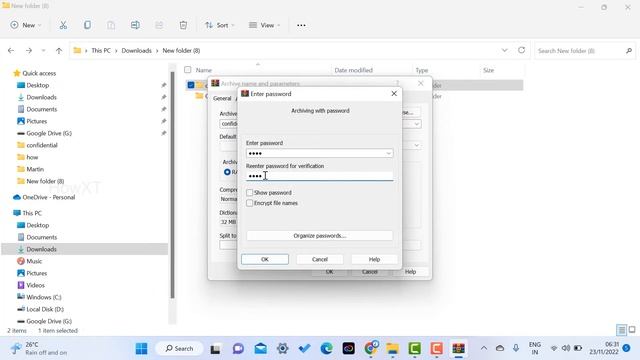Click the Copy icon in Explorer toolbar
The height and width of the screenshot is (360, 640).
point(87,25)
